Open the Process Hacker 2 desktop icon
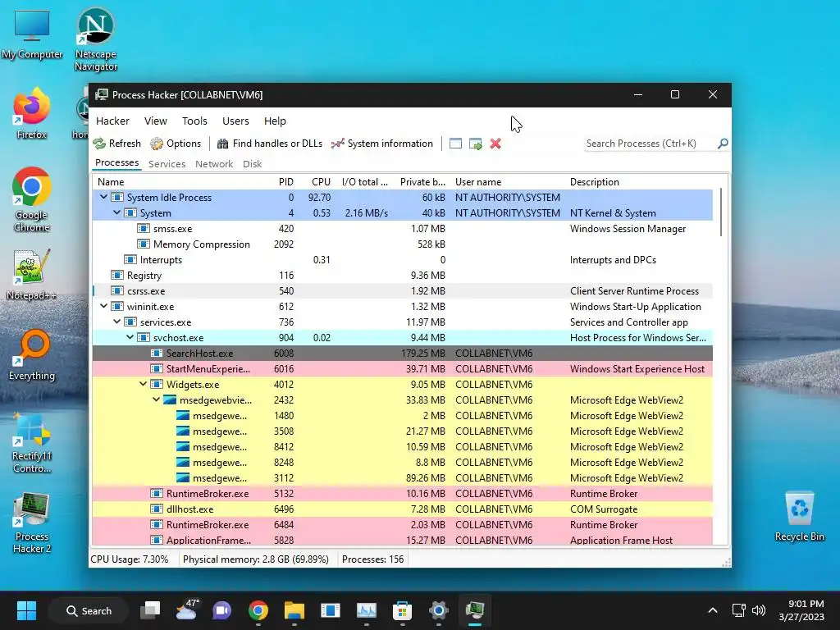840x630 pixels. [32, 523]
